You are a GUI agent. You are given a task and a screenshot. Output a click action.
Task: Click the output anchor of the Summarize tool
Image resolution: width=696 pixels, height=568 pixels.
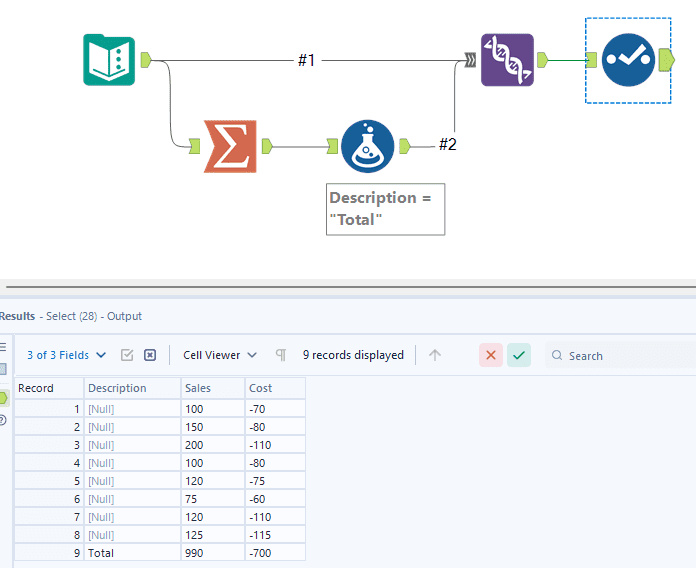267,146
